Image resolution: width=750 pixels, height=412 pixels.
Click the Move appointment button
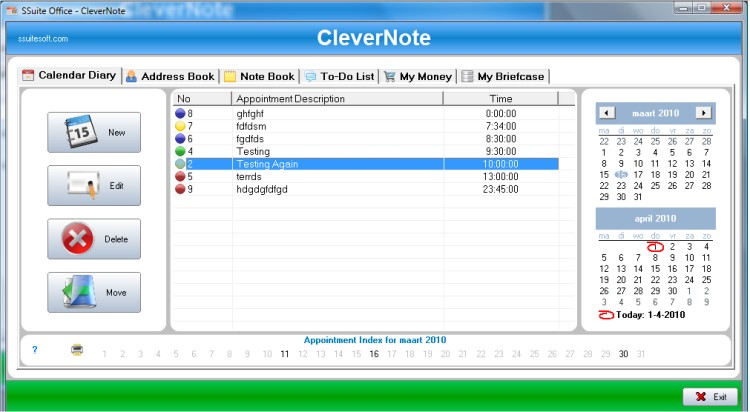pos(94,292)
